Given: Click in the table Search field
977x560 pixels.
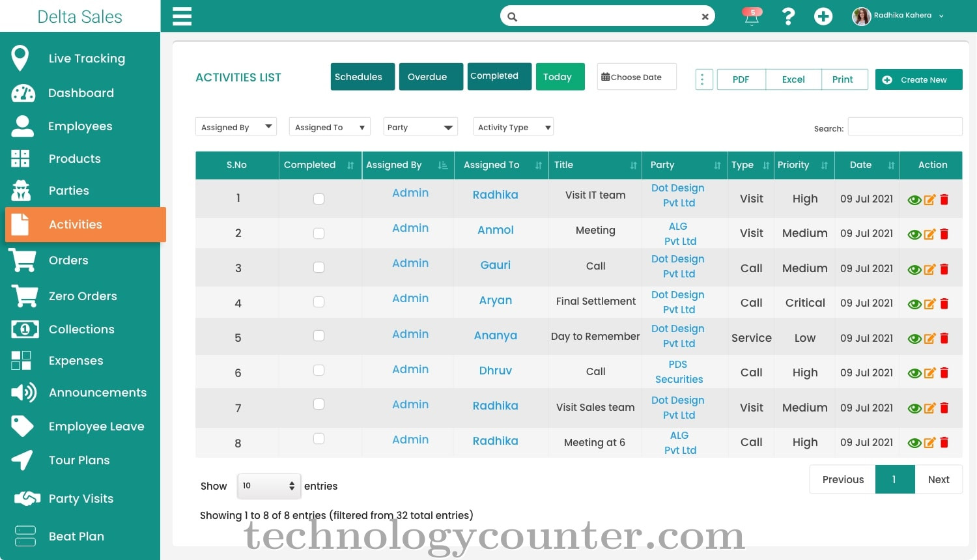Looking at the screenshot, I should [905, 126].
